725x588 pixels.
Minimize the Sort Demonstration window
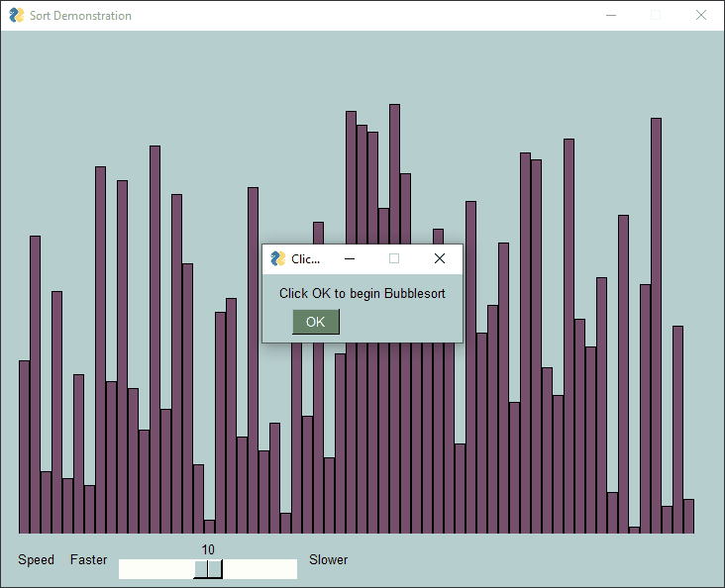[611, 15]
